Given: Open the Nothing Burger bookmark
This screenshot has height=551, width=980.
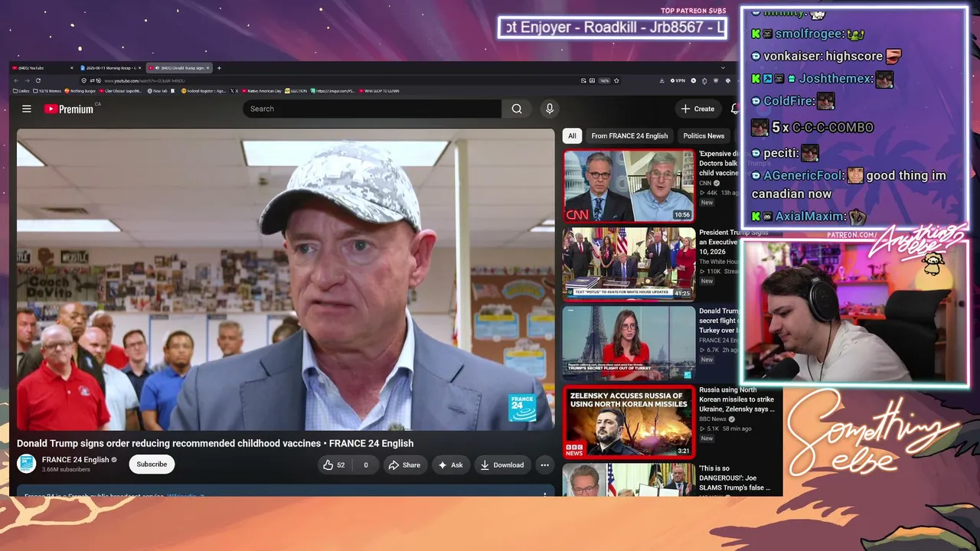Looking at the screenshot, I should 80,91.
